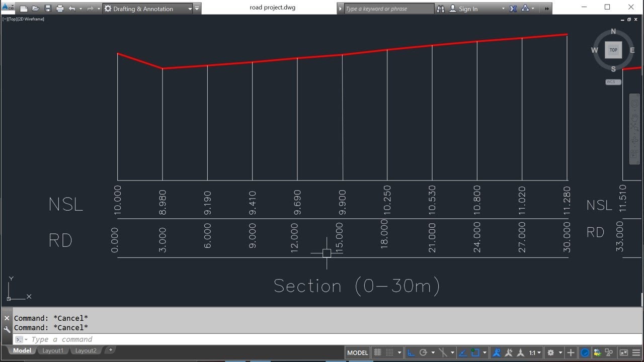The height and width of the screenshot is (362, 644).
Task: Click the Autodesk A360 triangle icon
Action: pyautogui.click(x=525, y=9)
